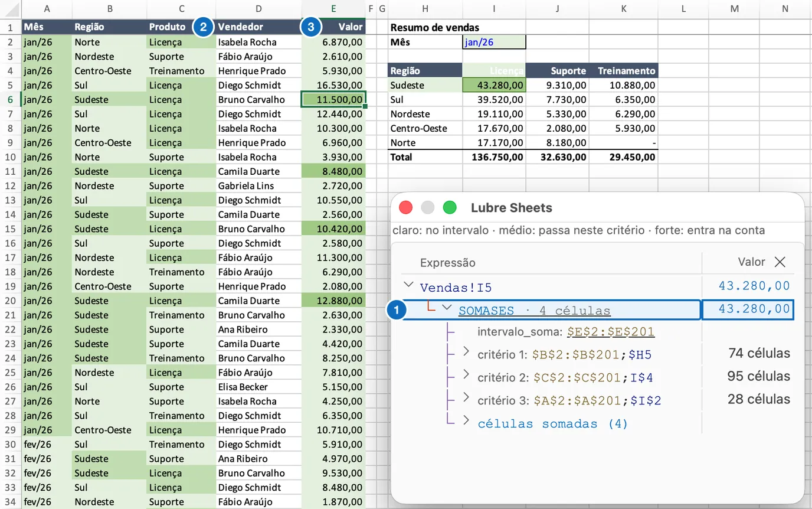This screenshot has height=509, width=812.
Task: Select the Centro-Oeste row label in summary table
Action: [425, 128]
